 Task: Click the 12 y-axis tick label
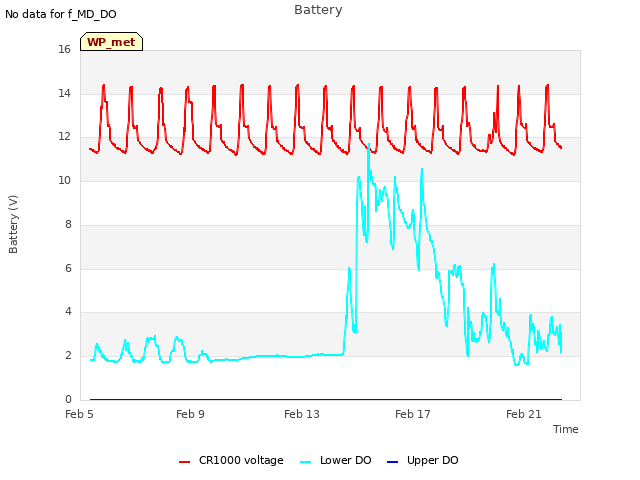tap(64, 137)
